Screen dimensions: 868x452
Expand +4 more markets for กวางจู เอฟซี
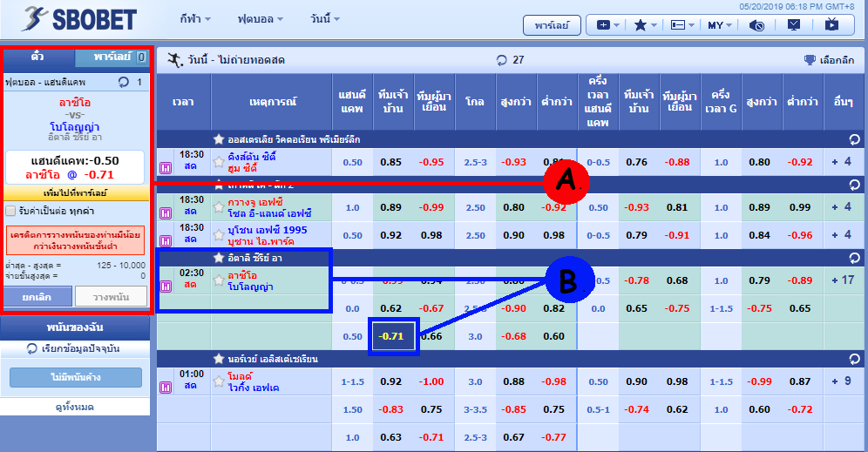point(842,207)
